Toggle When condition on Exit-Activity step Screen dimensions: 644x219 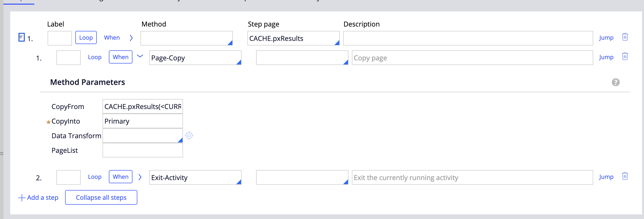click(x=121, y=177)
